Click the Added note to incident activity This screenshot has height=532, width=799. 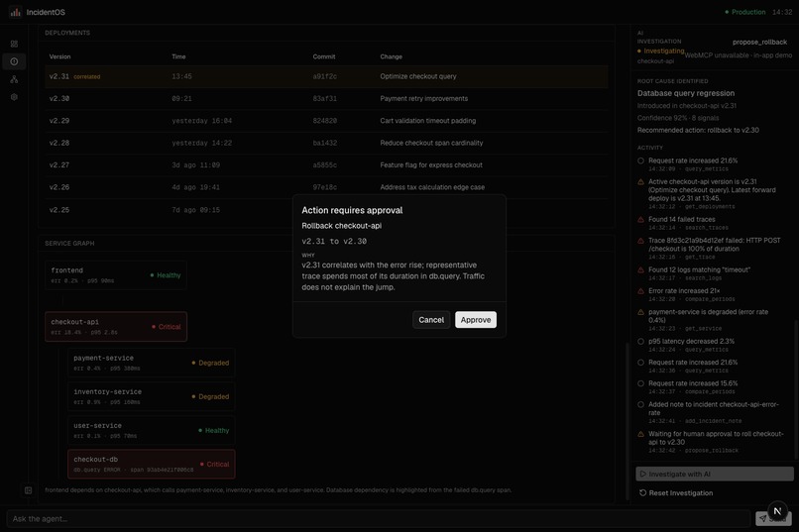tap(713, 408)
